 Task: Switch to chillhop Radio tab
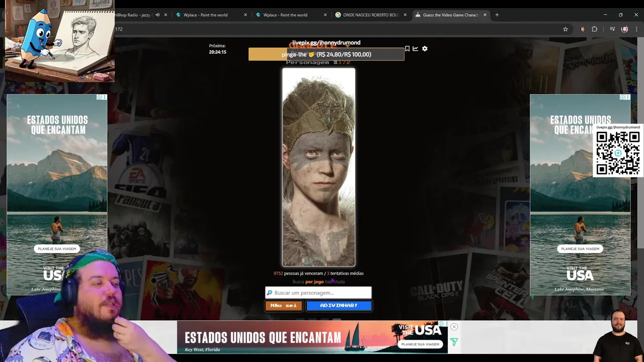[x=132, y=15]
